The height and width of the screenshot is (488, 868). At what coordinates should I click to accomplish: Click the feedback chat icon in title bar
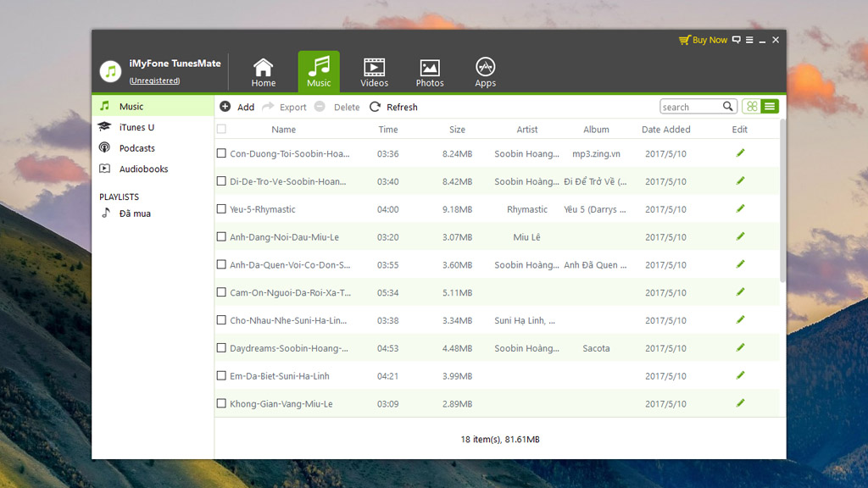point(737,40)
